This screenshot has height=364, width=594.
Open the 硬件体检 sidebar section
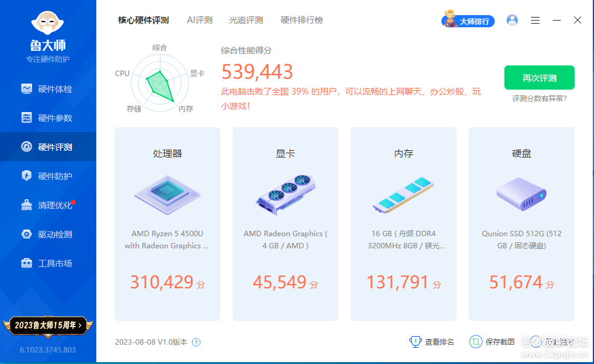coord(48,89)
